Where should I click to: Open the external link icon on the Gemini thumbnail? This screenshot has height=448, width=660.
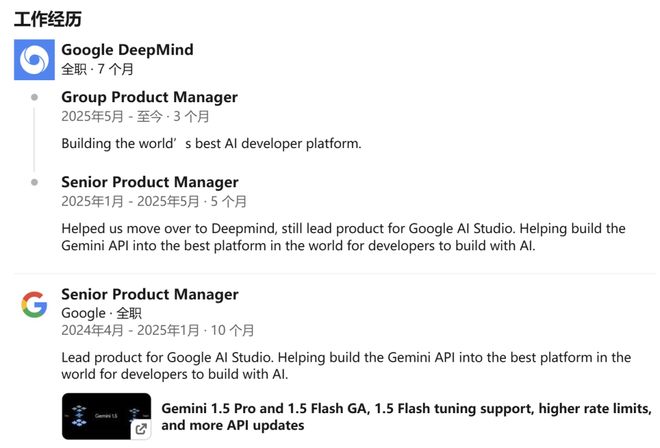141,429
